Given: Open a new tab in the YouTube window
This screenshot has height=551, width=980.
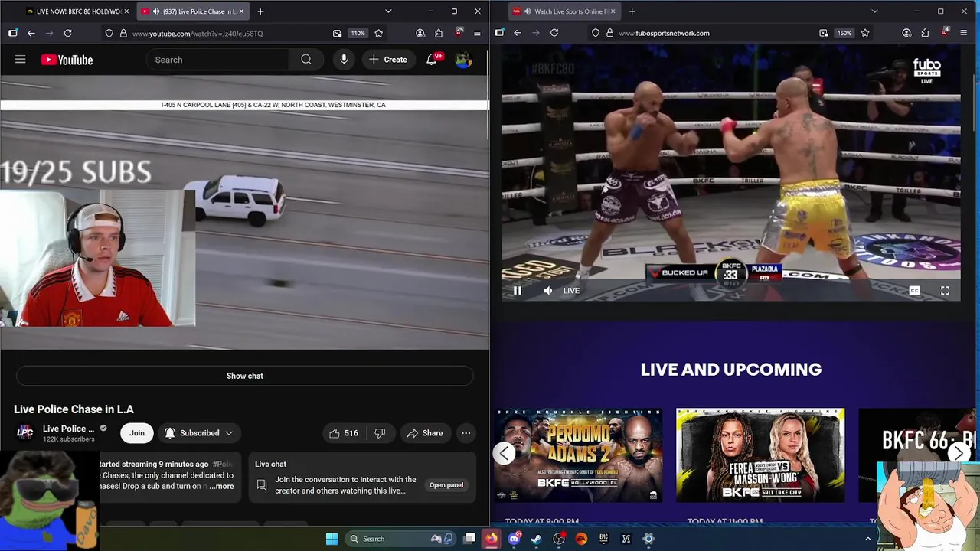Looking at the screenshot, I should click(x=260, y=11).
